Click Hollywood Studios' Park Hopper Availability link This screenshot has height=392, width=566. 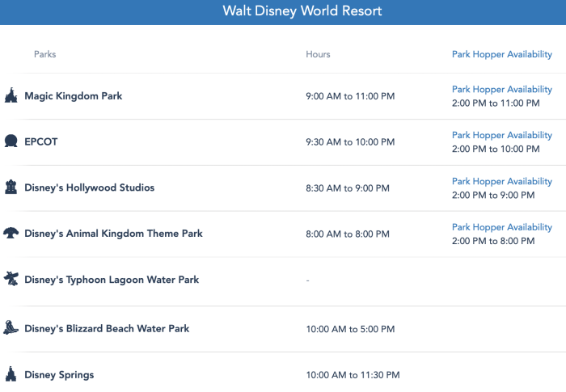pos(501,182)
